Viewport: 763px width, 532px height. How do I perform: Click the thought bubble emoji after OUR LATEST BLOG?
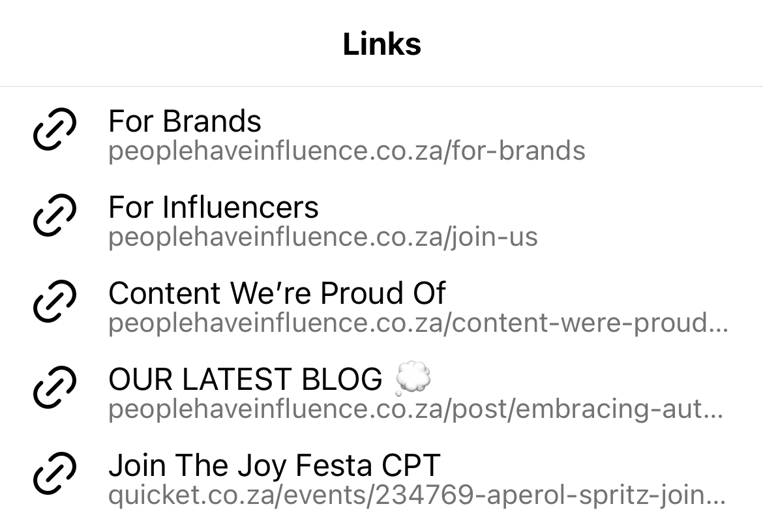(413, 379)
